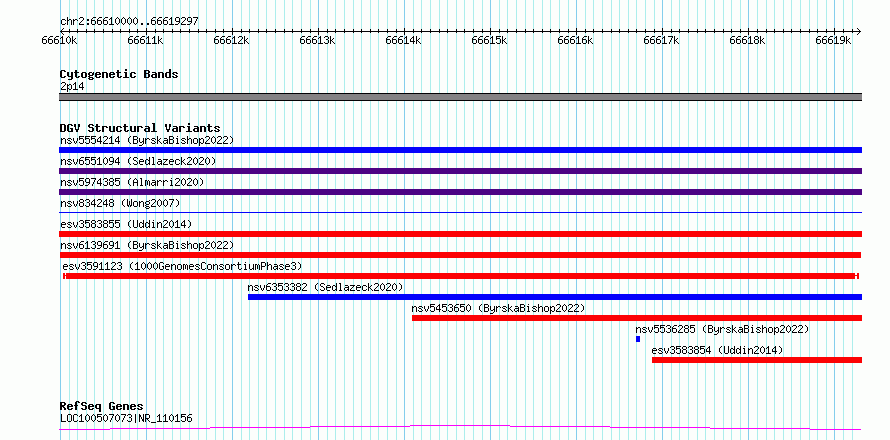Click the nsv5554214 (ByrskaBishop2022) variant label
This screenshot has height=440, width=890.
pyautogui.click(x=147, y=140)
